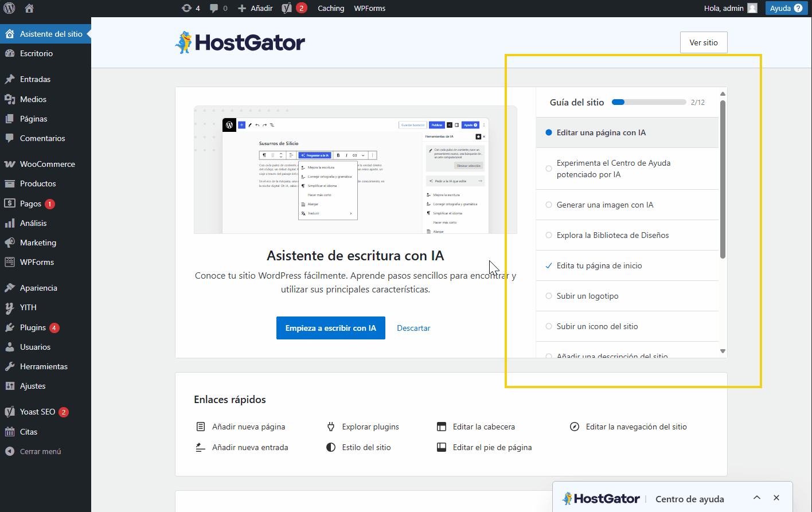Select the Subir un icono del sitio step
Screen dimensions: 812x512
627,326
